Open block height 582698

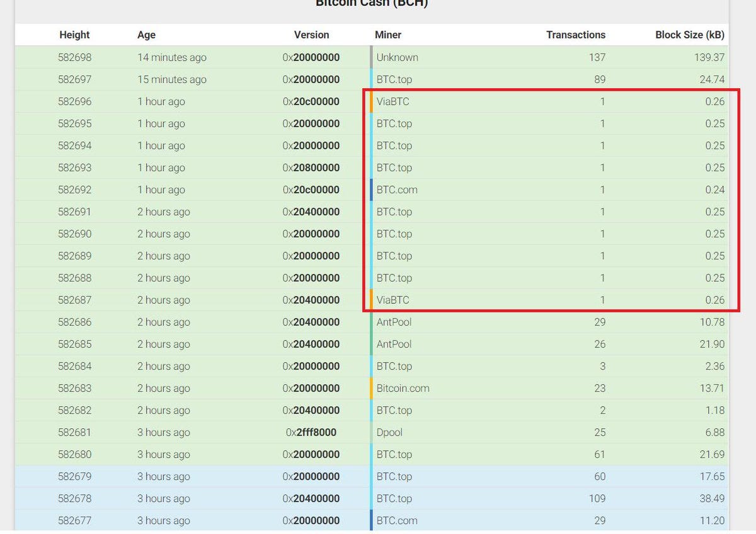(74, 57)
